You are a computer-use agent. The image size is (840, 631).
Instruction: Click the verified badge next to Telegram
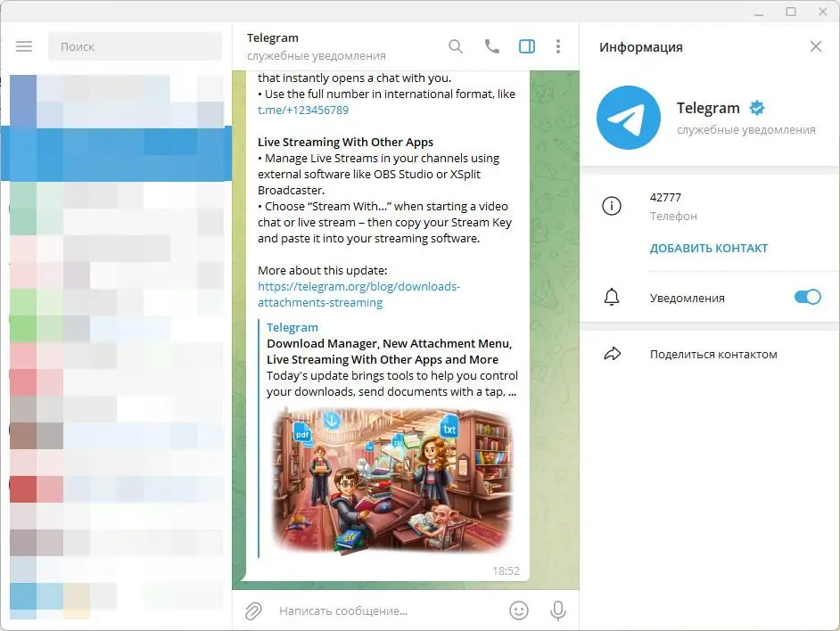(756, 107)
